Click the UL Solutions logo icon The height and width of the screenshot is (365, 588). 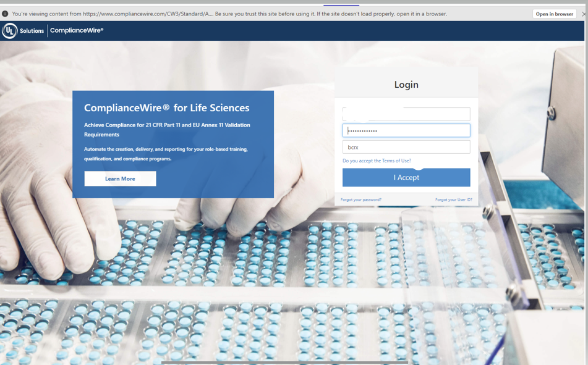10,31
